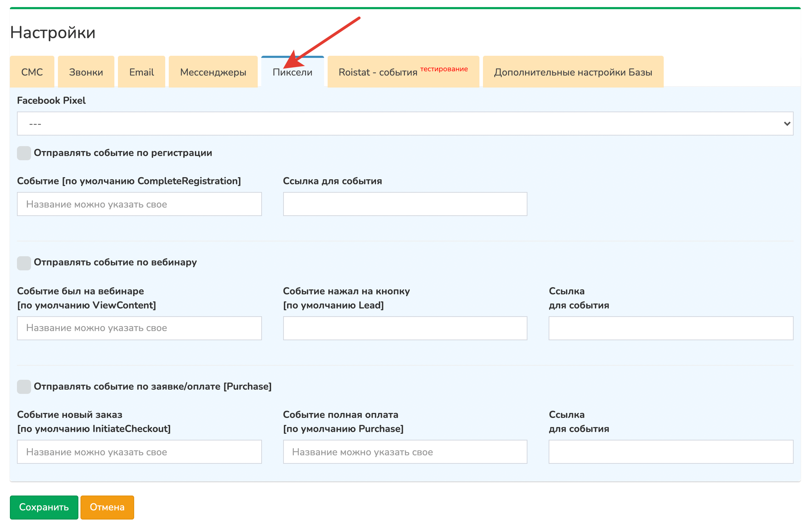This screenshot has height=528, width=812.
Task: Switch to the Звонки tab
Action: click(x=86, y=72)
